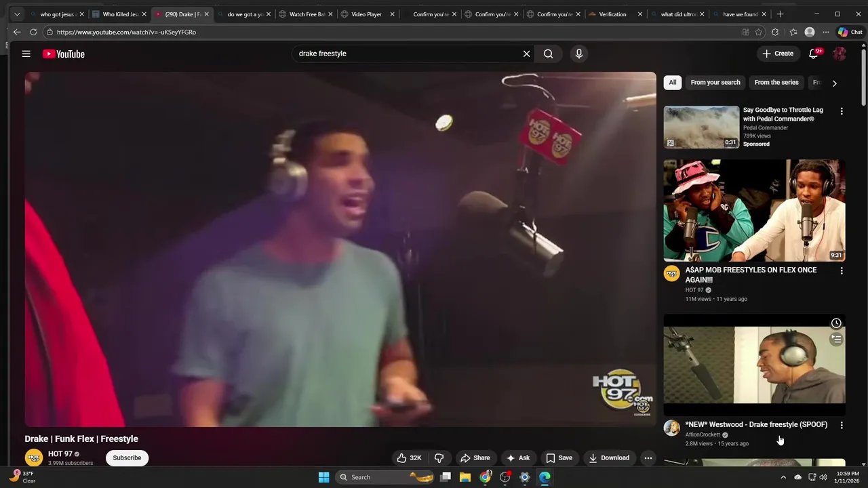The image size is (868, 488).
Task: Dislike the video
Action: click(439, 458)
